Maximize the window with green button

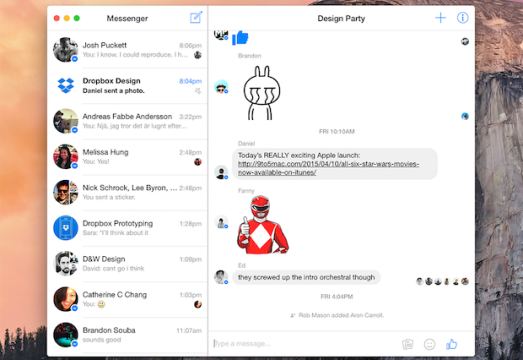(x=77, y=18)
